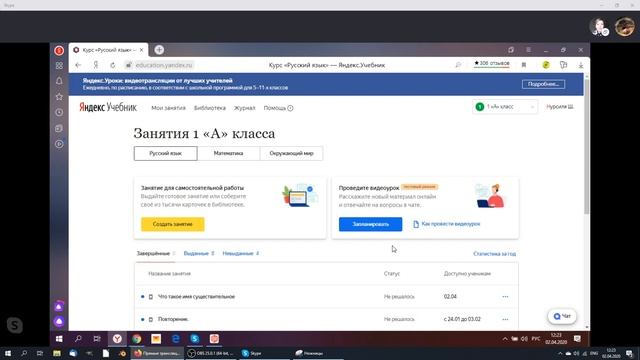Click the yellow round extension icon
This screenshot has width=640, height=360.
546,65
